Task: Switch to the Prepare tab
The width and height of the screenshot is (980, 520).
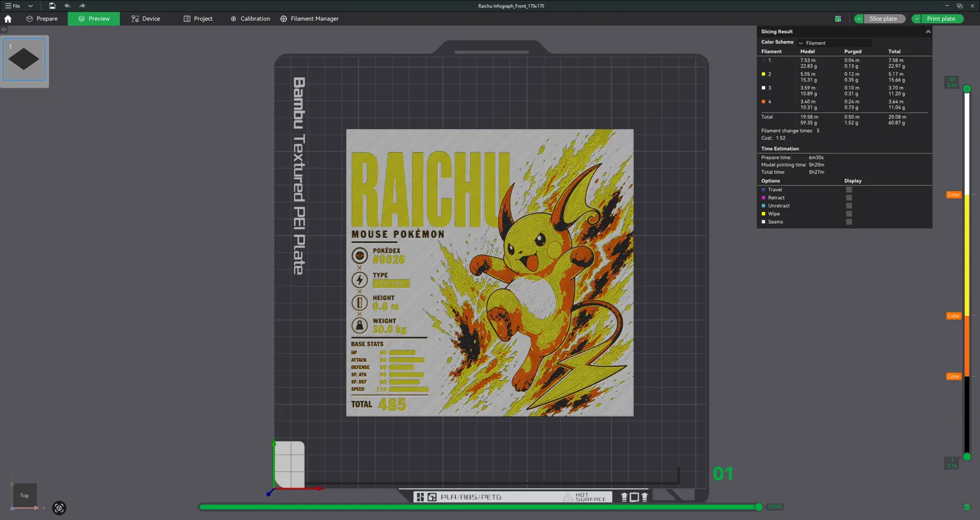Action: pos(42,19)
